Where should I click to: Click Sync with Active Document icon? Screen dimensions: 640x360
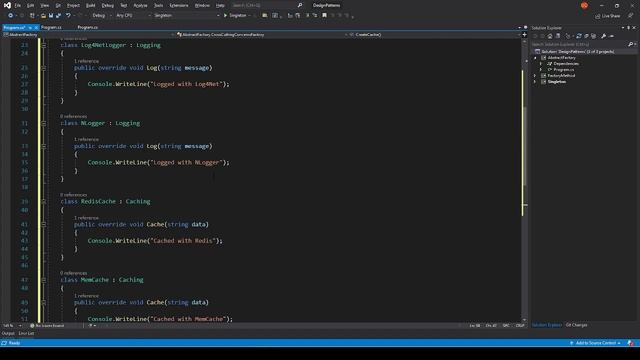point(579,36)
